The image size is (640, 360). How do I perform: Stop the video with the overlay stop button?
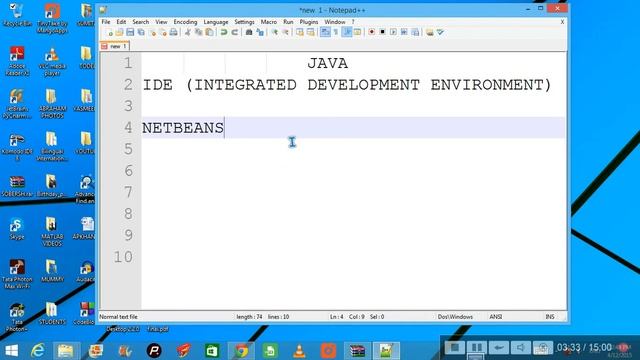click(455, 348)
